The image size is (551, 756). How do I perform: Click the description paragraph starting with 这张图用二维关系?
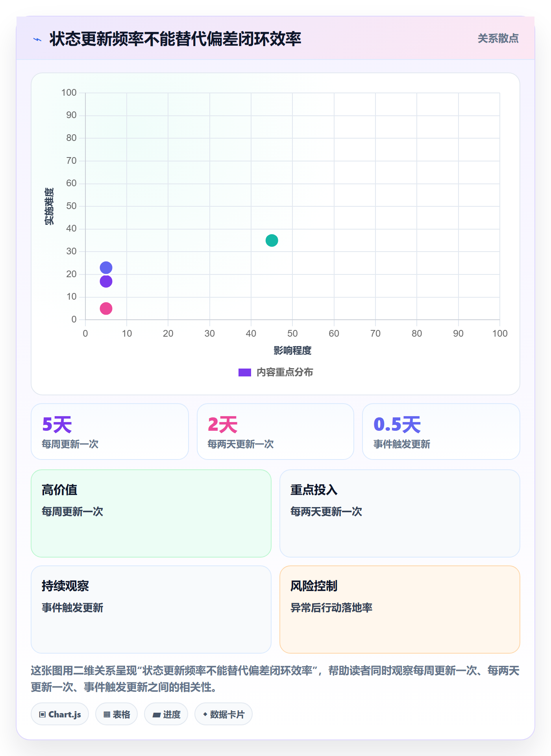click(x=275, y=679)
